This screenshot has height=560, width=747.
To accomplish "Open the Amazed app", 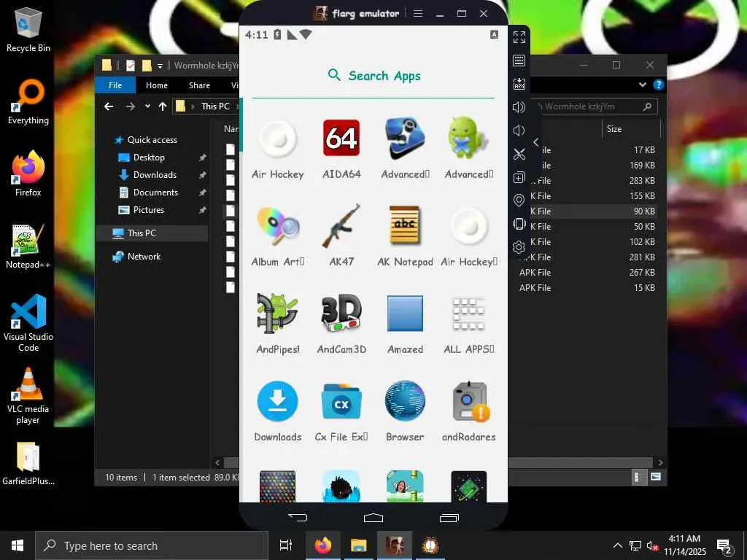I will pos(405,324).
